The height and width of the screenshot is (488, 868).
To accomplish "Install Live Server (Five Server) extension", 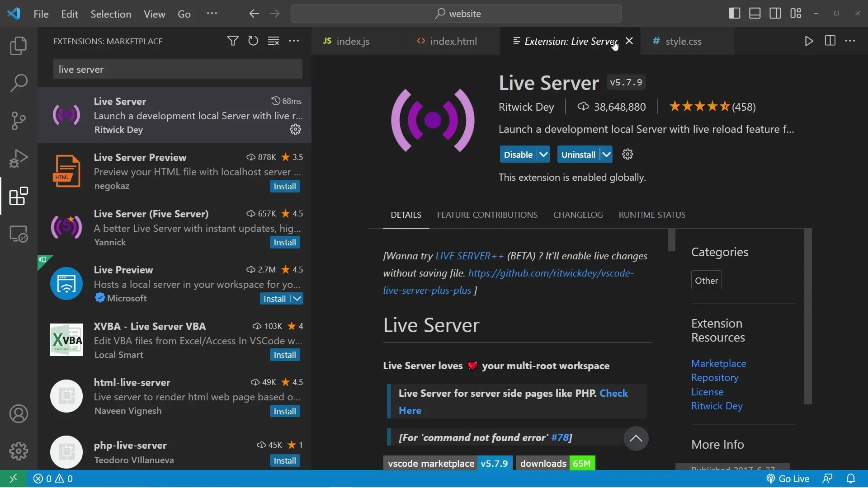I will click(x=285, y=243).
